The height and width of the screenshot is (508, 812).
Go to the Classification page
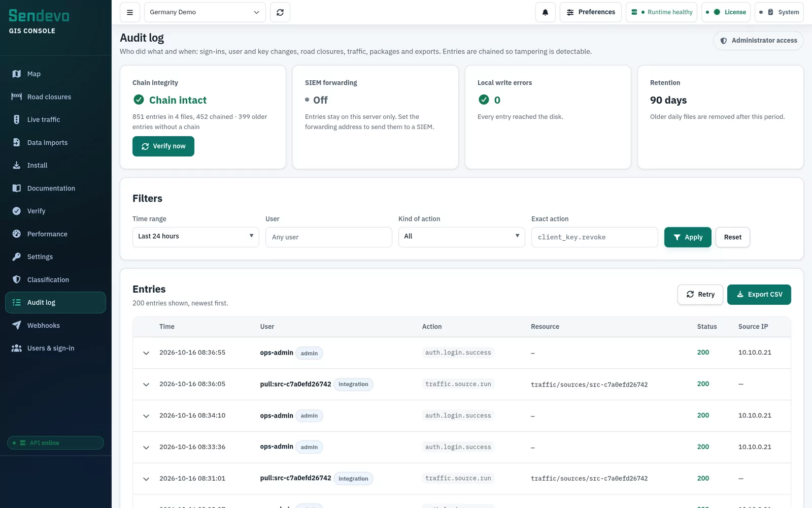(55, 279)
